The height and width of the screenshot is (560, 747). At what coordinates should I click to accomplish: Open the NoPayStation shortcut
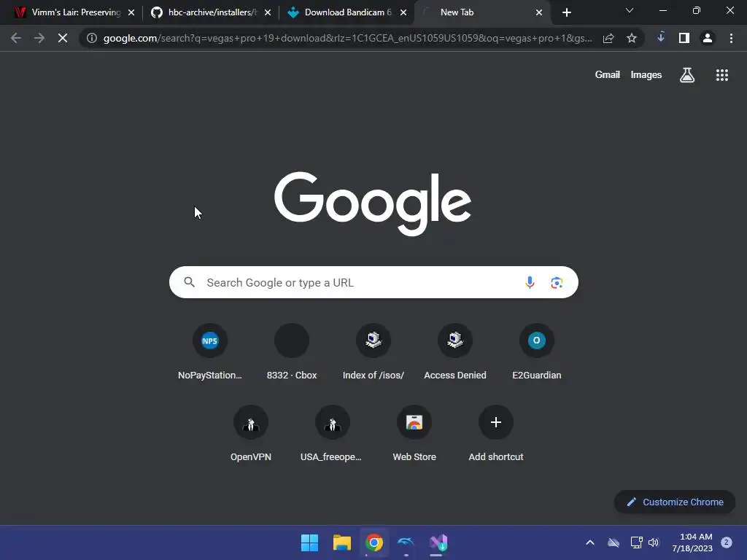[x=209, y=352]
